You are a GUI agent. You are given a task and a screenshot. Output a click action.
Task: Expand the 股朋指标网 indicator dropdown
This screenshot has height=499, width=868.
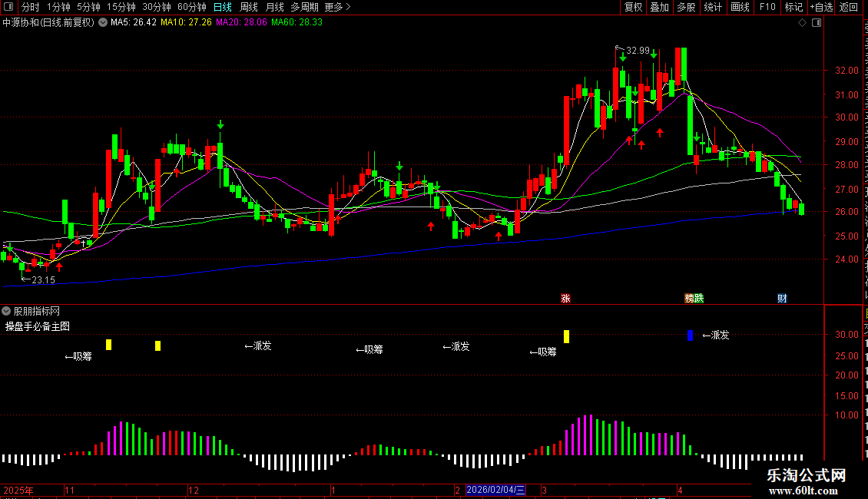point(6,311)
